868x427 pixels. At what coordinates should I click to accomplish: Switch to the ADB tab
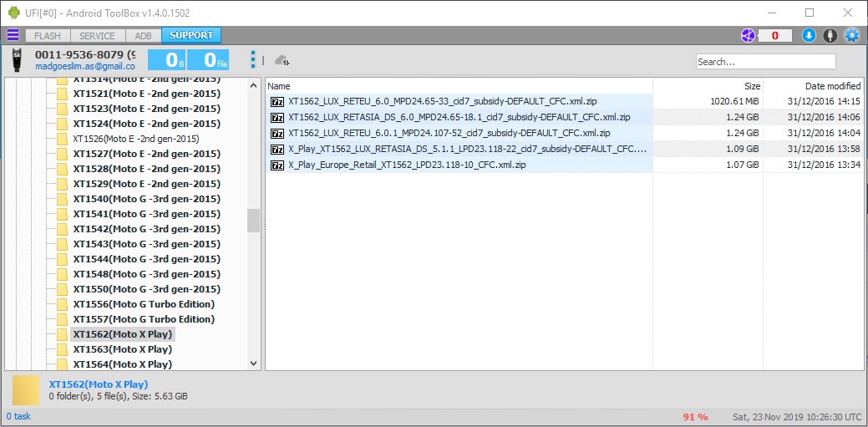click(143, 35)
